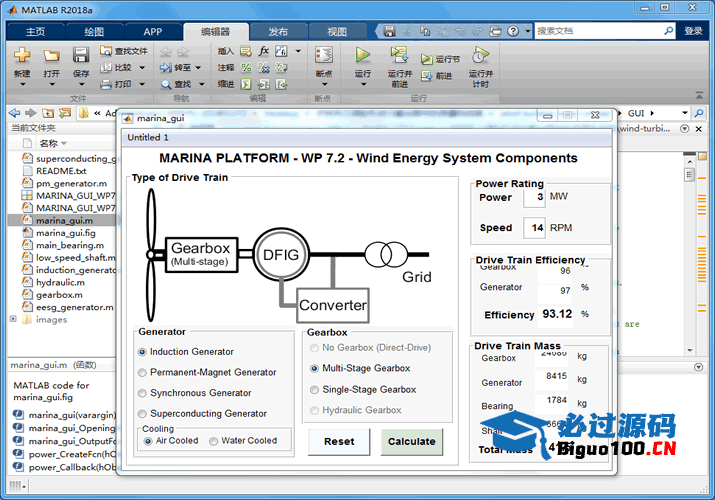Open gearbox.m in the file list
Viewport: 715px width, 500px height.
(59, 294)
